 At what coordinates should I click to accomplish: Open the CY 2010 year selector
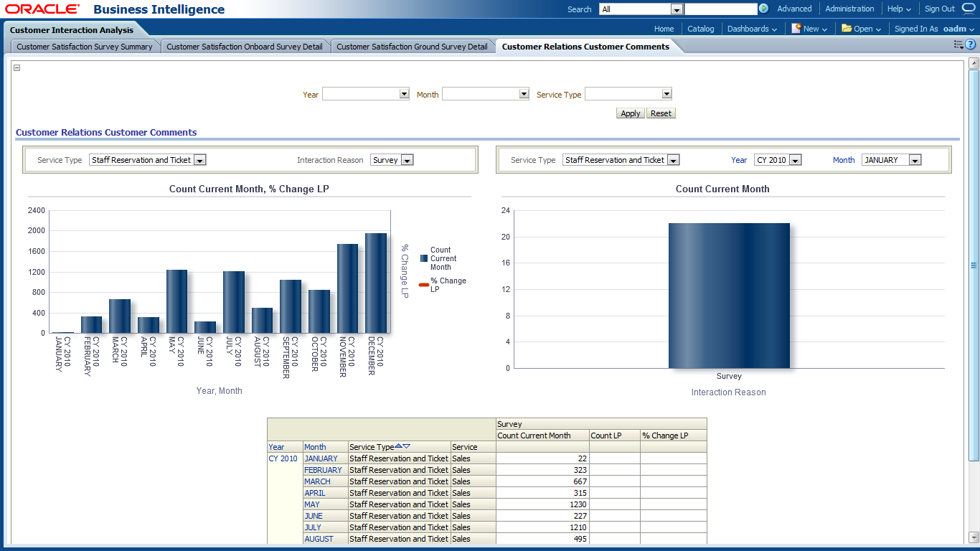pos(794,160)
